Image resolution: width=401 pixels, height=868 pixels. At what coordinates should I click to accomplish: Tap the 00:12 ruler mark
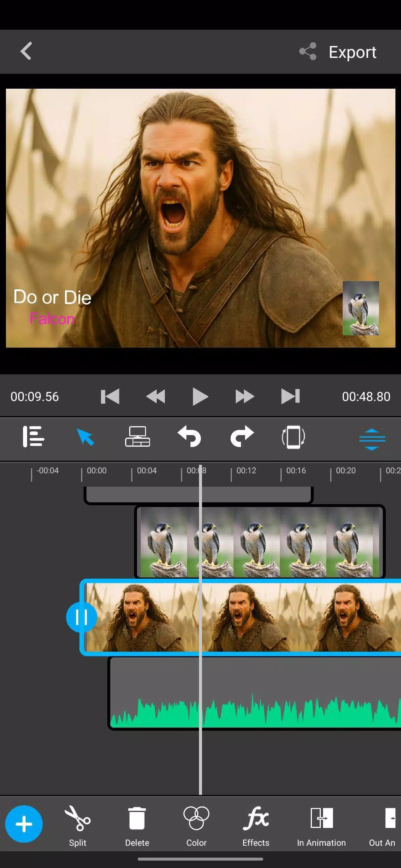pyautogui.click(x=246, y=470)
